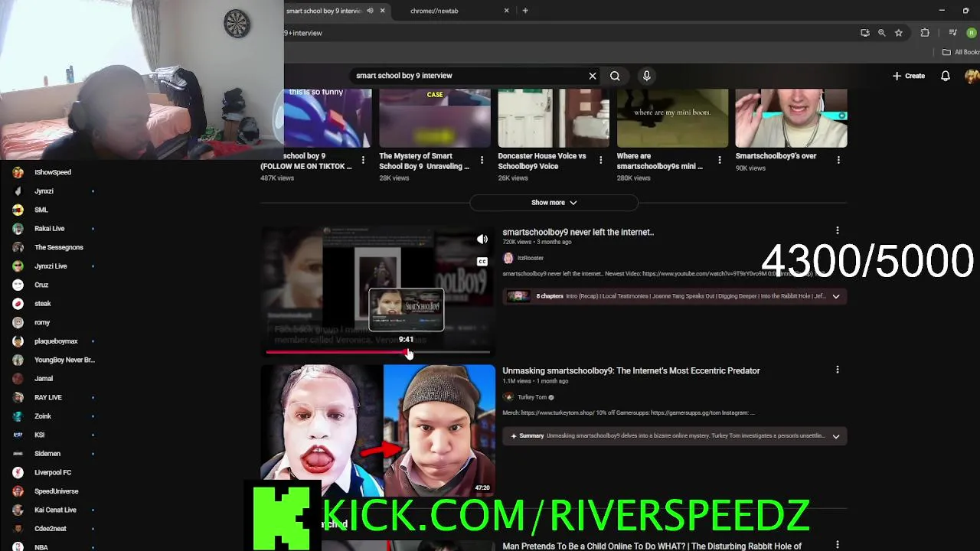
Task: Open the menu for the Smartschoolboy9's over short
Action: (x=838, y=160)
